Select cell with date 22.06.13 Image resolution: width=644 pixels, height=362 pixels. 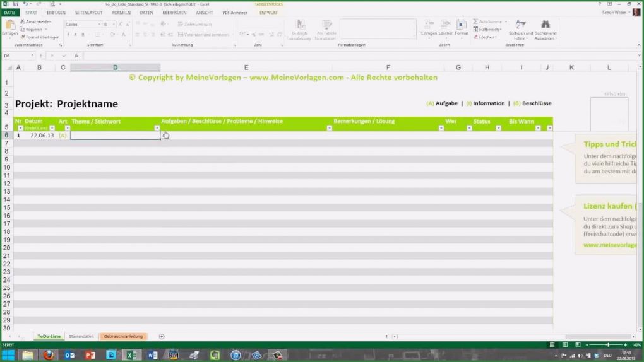(x=39, y=135)
